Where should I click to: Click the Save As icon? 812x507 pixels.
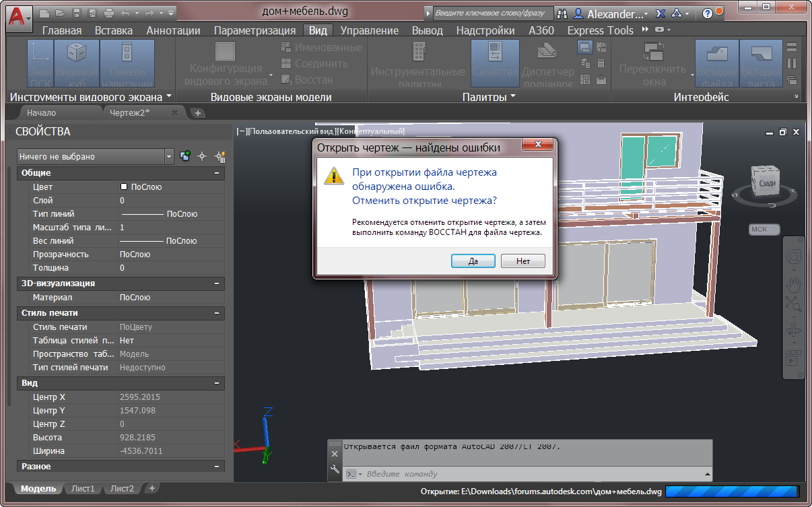92,13
